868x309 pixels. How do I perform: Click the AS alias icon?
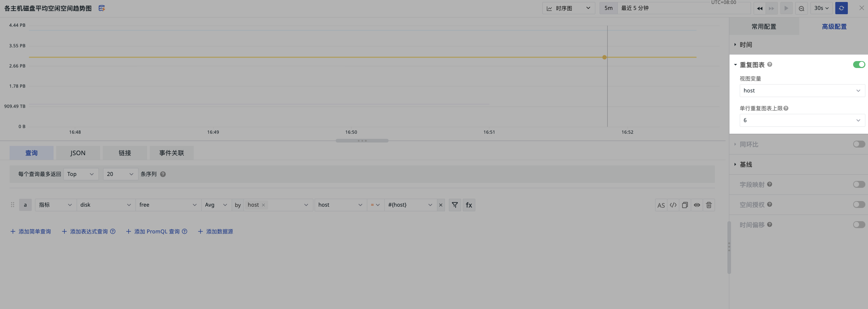(x=661, y=205)
